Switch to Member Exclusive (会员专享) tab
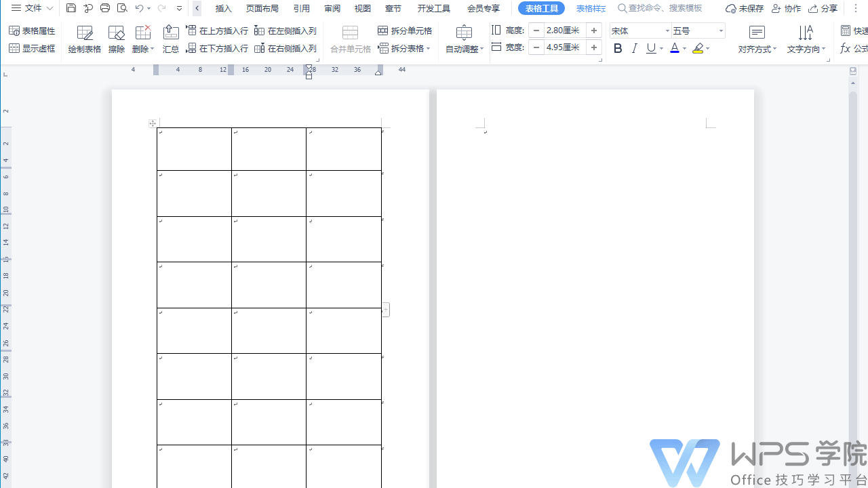 tap(484, 9)
